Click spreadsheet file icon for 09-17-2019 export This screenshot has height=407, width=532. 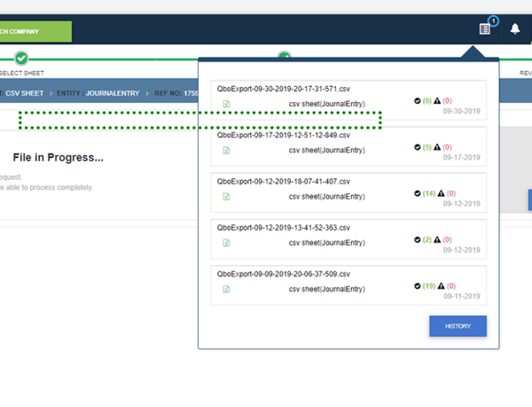[x=226, y=150]
